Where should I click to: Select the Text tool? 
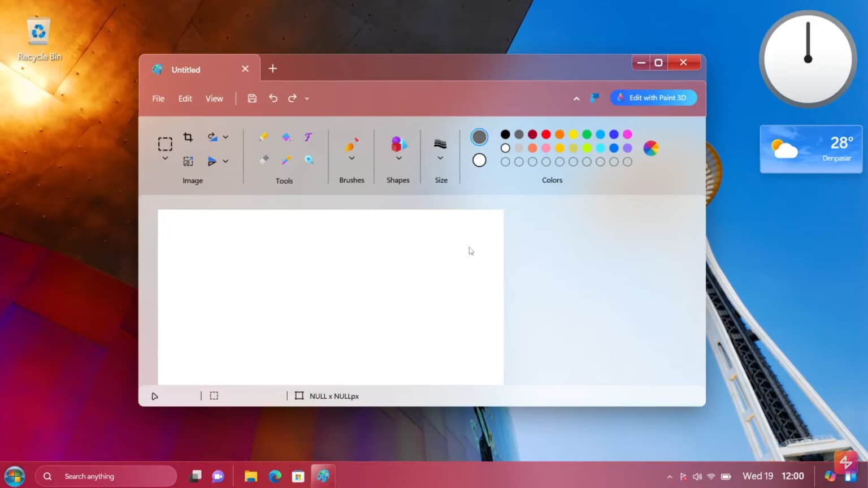pos(309,137)
